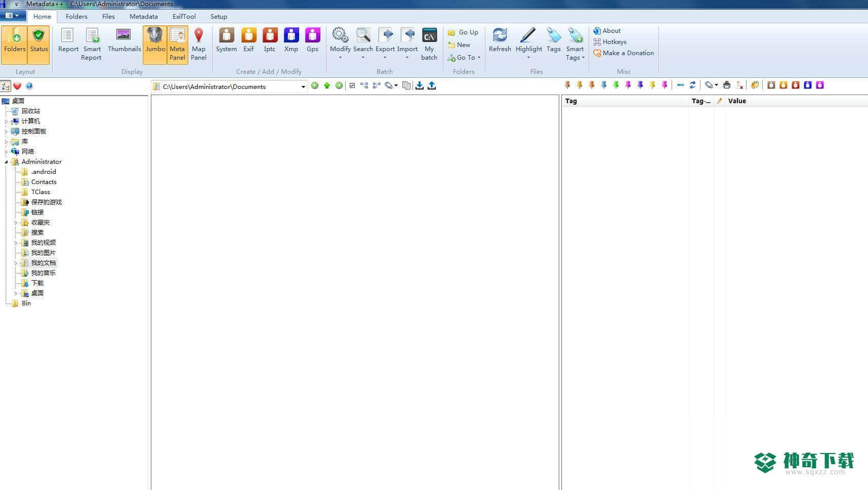The width and height of the screenshot is (868, 490).
Task: Click the Go Up folder button
Action: tap(463, 32)
